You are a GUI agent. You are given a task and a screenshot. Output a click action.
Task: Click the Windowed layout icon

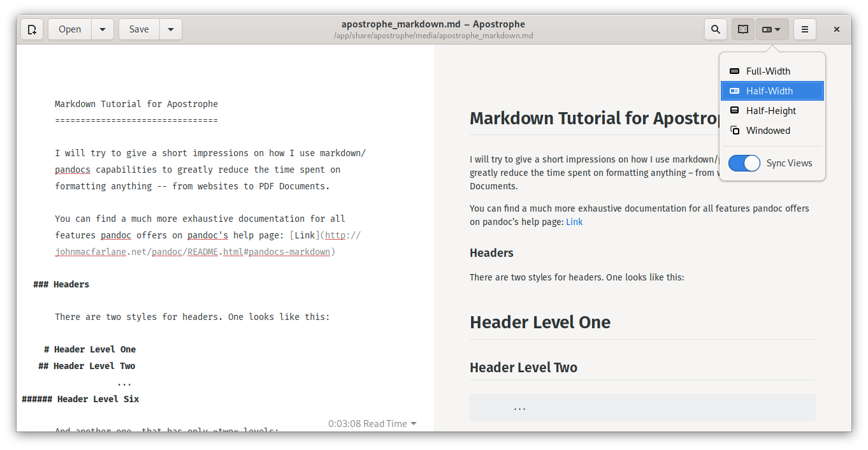coord(734,131)
